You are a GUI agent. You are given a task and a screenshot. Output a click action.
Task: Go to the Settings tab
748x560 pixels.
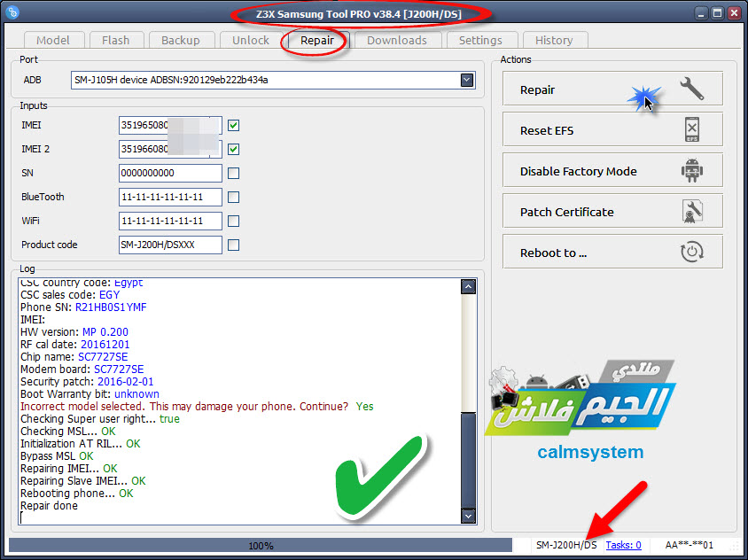pyautogui.click(x=480, y=41)
